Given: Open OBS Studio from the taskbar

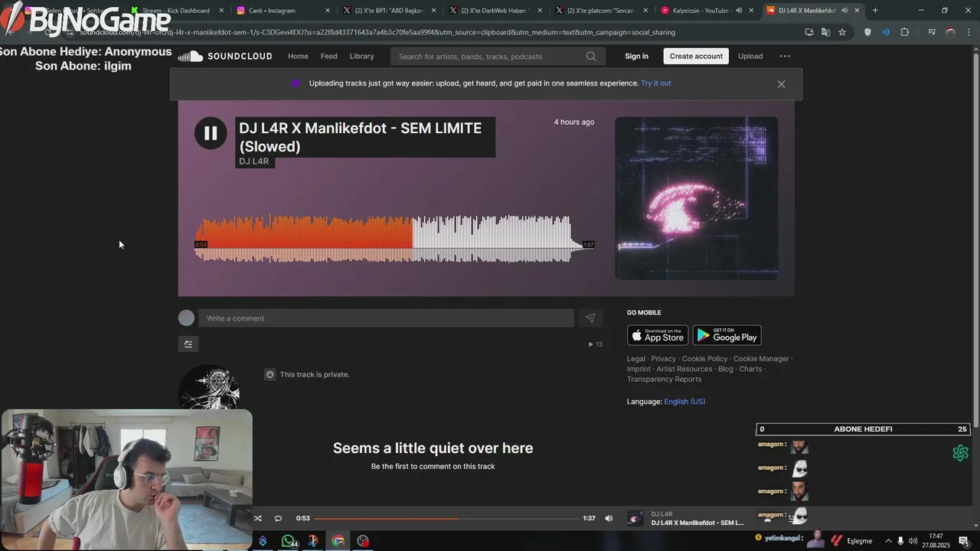Looking at the screenshot, I should coord(363,541).
